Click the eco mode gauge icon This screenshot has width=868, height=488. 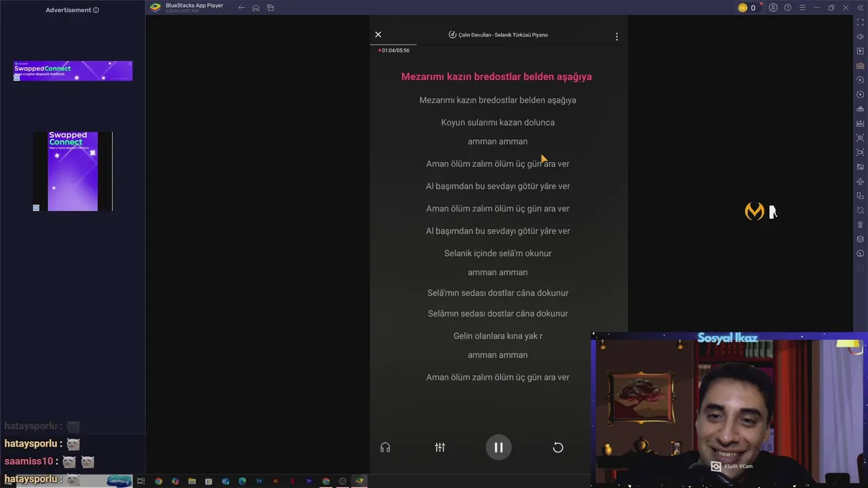click(861, 253)
